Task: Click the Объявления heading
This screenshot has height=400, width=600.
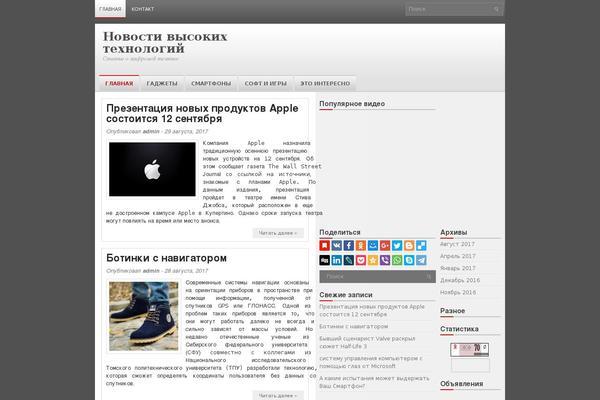Action: (x=461, y=384)
